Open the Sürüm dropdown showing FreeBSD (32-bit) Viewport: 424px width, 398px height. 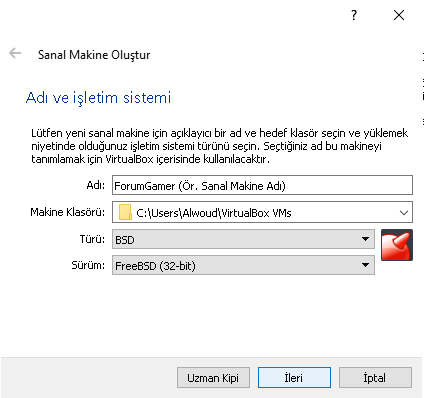click(x=243, y=265)
